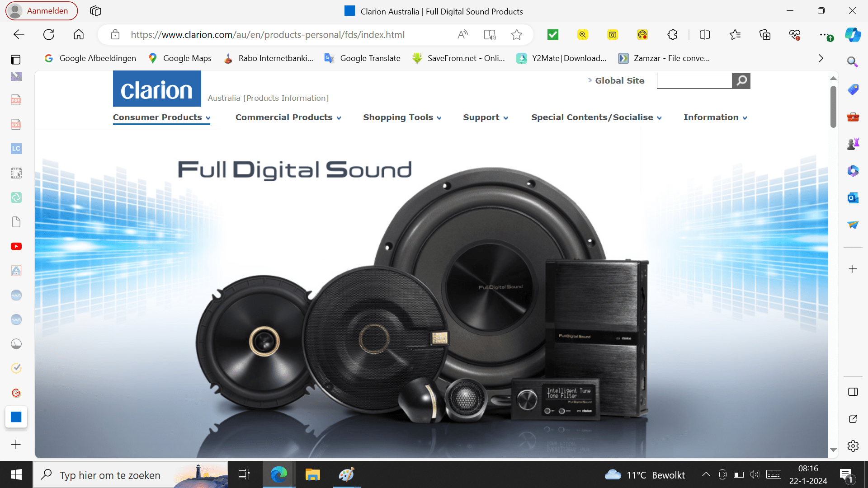Submit site search magnifier button
This screenshot has height=488, width=868.
741,81
